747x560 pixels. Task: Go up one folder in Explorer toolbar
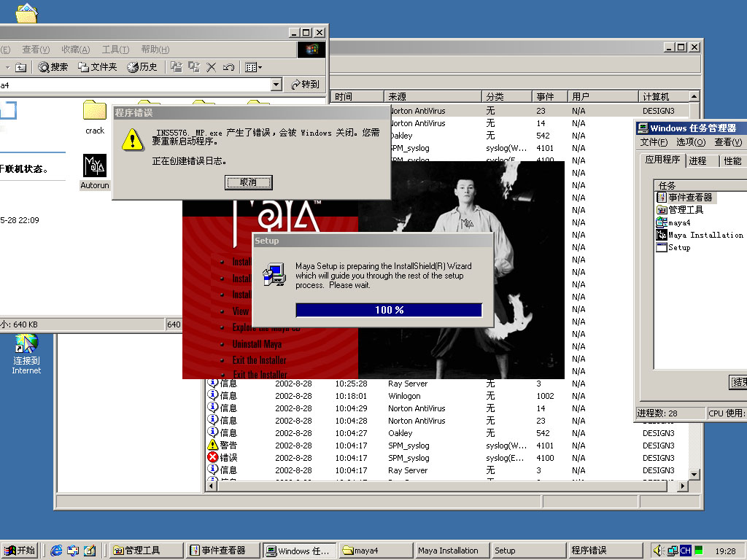[20, 67]
